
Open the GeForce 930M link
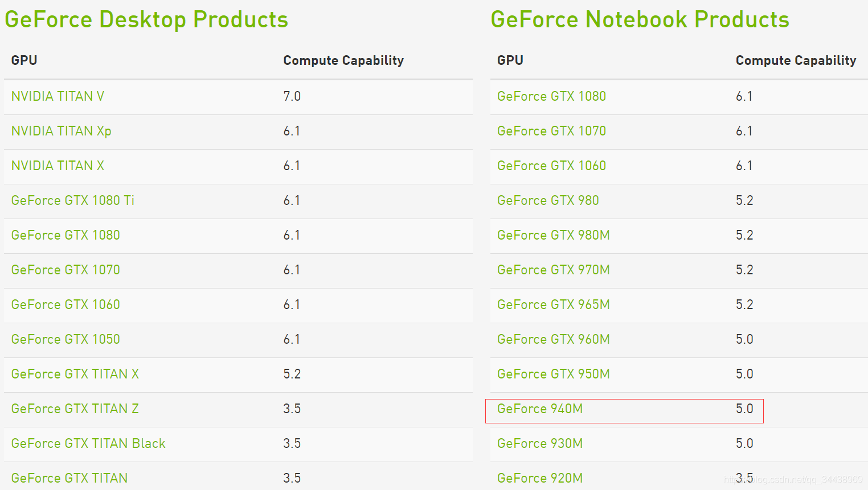tap(539, 443)
